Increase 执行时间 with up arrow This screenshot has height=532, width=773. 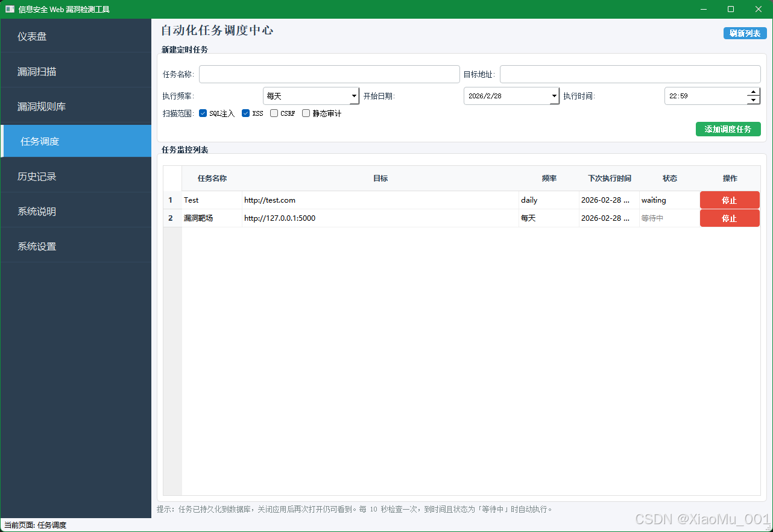coord(753,92)
